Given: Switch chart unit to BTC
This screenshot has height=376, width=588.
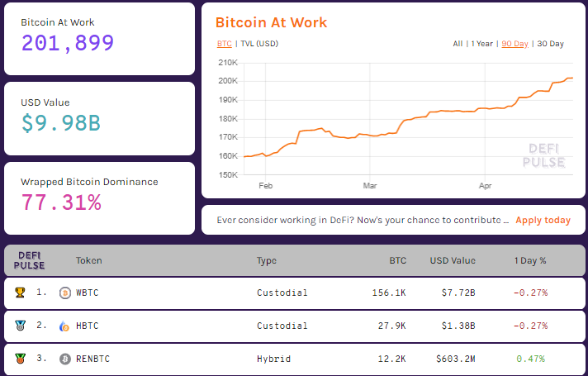Looking at the screenshot, I should pos(224,44).
